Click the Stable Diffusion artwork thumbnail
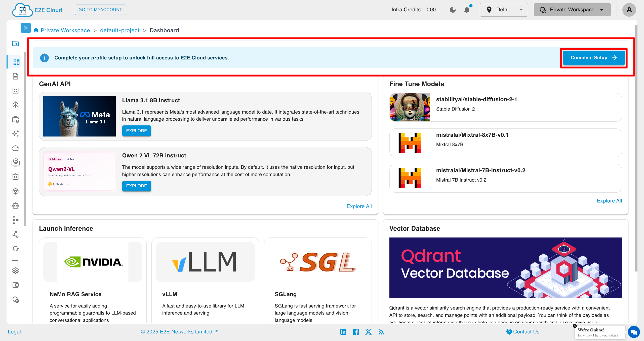Screen dimensions: 644x341 point(410,107)
